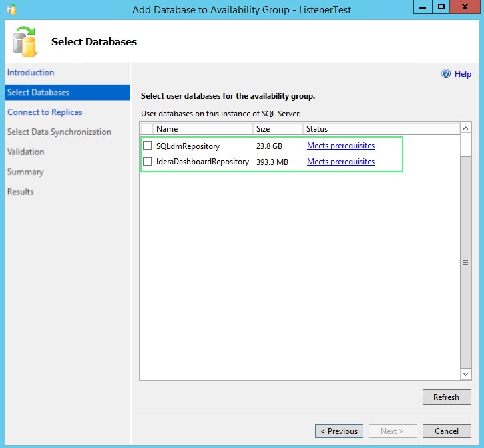Screen dimensions: 484x448
Task: Go back with the Previous button
Action: coord(339,431)
